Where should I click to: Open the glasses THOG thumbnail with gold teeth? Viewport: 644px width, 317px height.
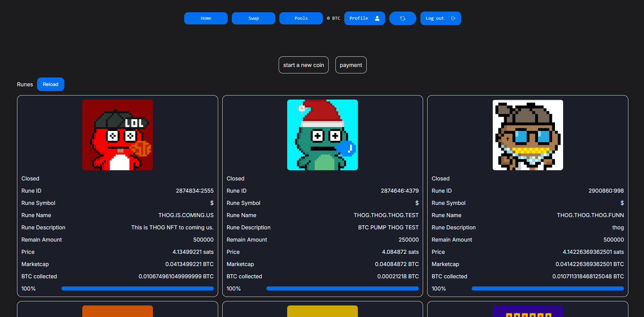pyautogui.click(x=528, y=135)
